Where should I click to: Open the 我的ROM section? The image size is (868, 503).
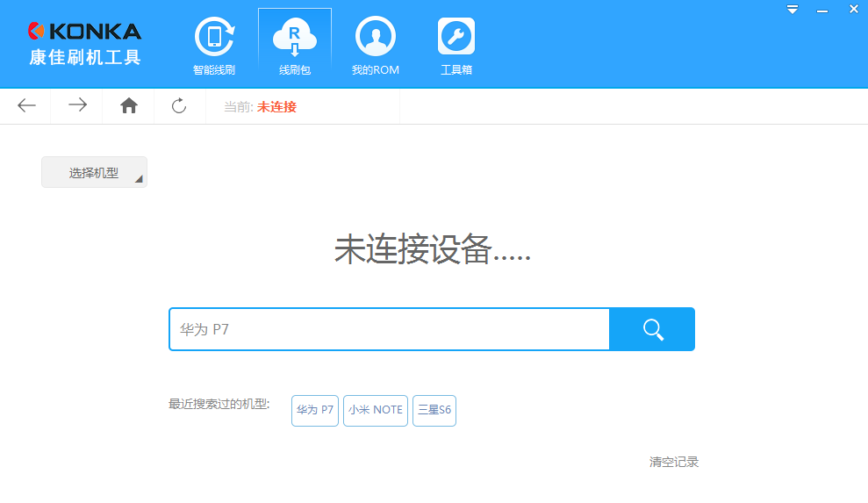click(376, 46)
